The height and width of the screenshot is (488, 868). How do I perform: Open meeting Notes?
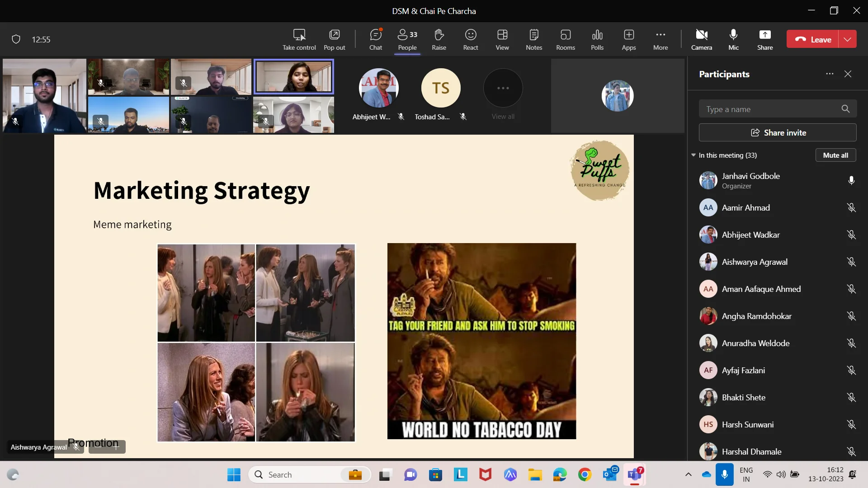click(x=534, y=40)
